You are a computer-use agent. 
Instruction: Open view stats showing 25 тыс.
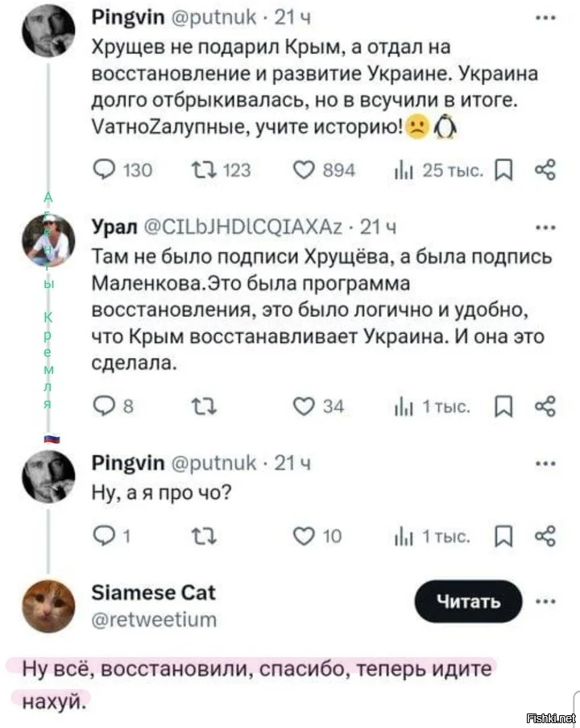[x=398, y=170]
